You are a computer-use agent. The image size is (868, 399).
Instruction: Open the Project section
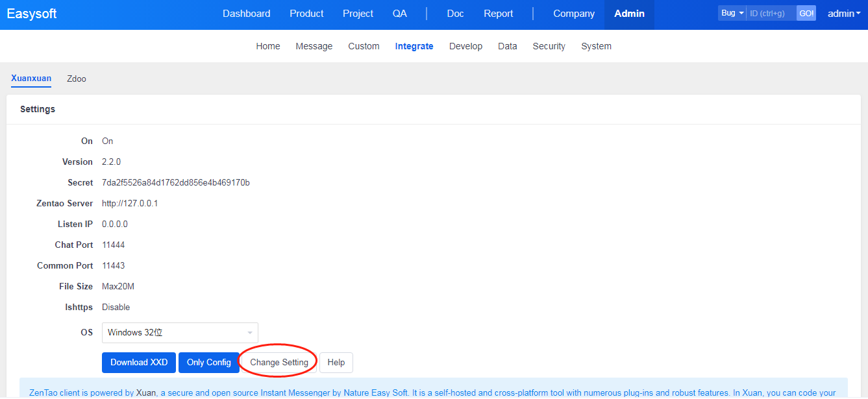[358, 14]
